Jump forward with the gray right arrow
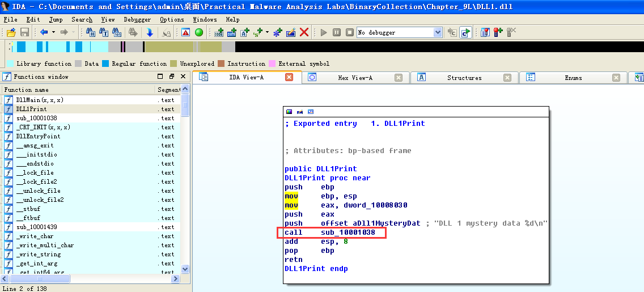This screenshot has height=292, width=644. (64, 32)
